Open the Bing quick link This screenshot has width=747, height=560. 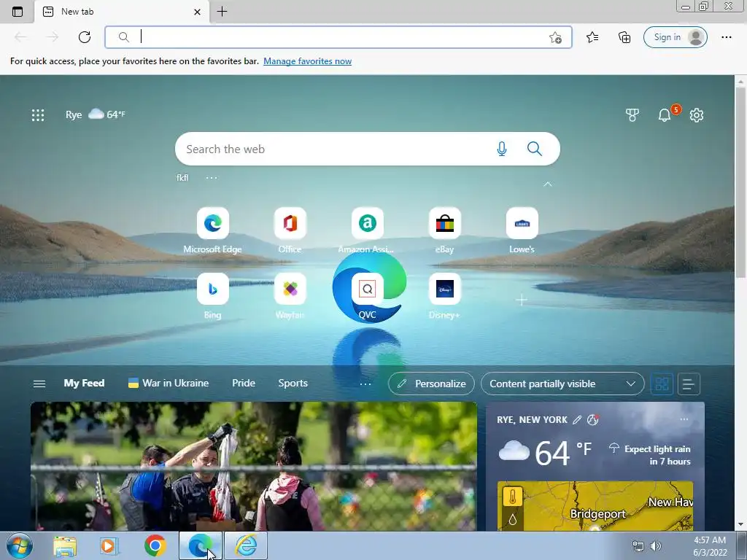pos(212,296)
